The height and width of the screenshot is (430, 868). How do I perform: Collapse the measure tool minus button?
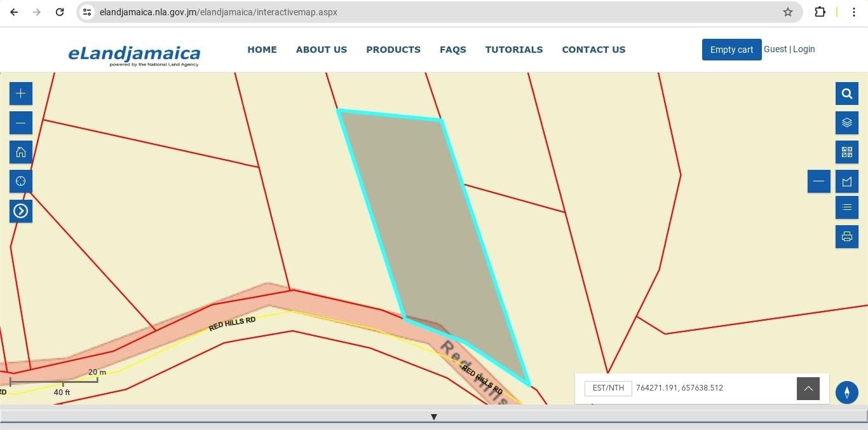pos(818,181)
